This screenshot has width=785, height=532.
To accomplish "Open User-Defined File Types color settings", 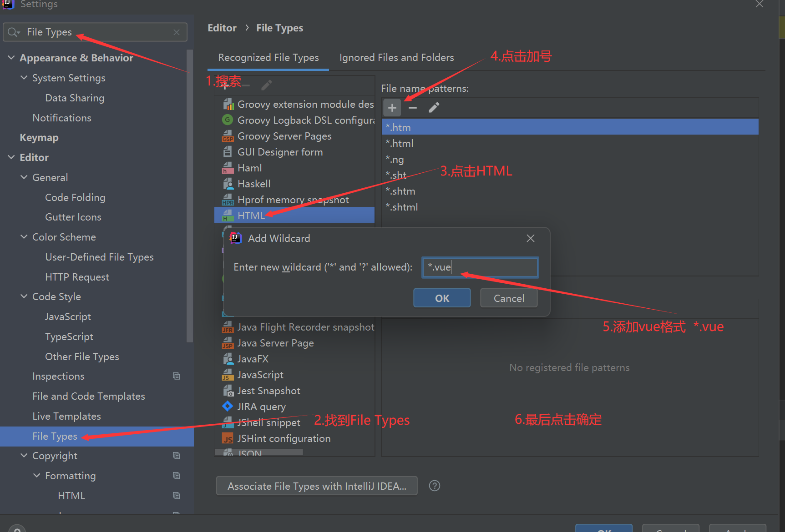I will [99, 257].
